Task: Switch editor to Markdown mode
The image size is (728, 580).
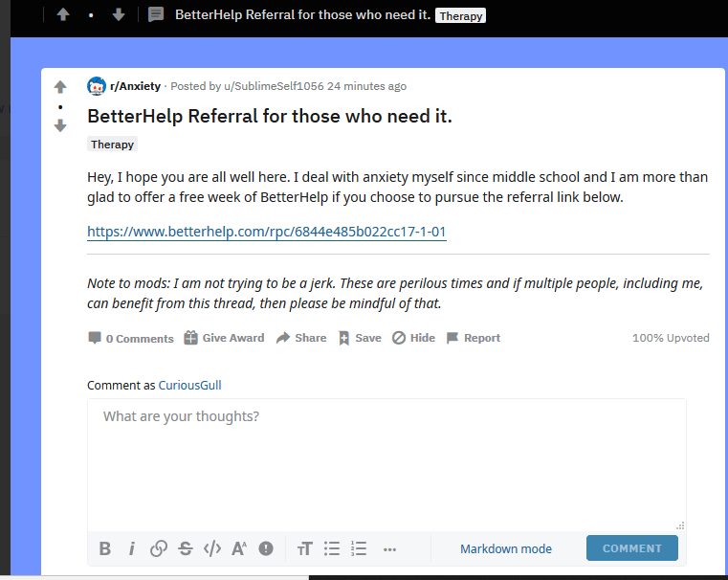Action: tap(506, 548)
